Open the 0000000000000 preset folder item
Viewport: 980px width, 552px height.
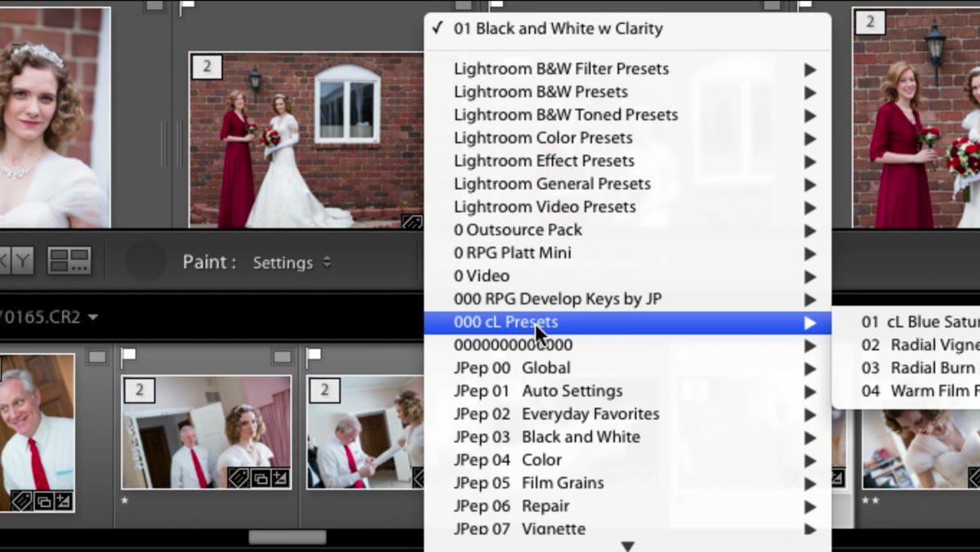pos(627,345)
